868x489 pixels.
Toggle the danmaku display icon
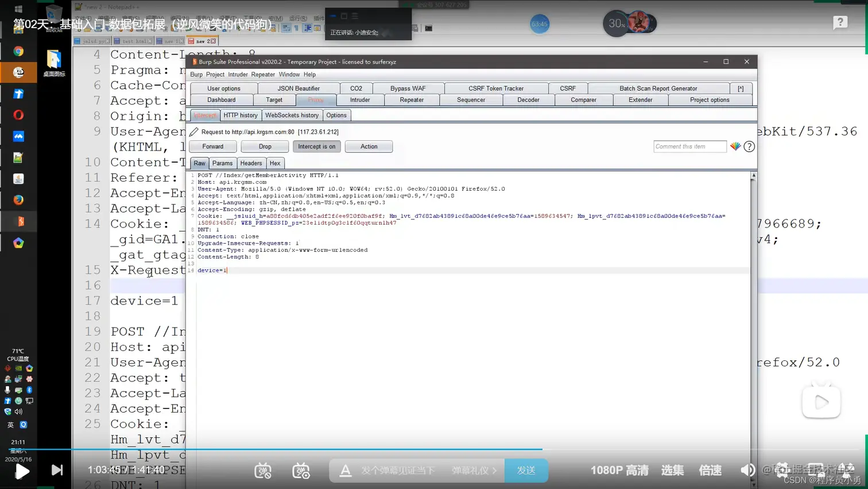point(263,471)
